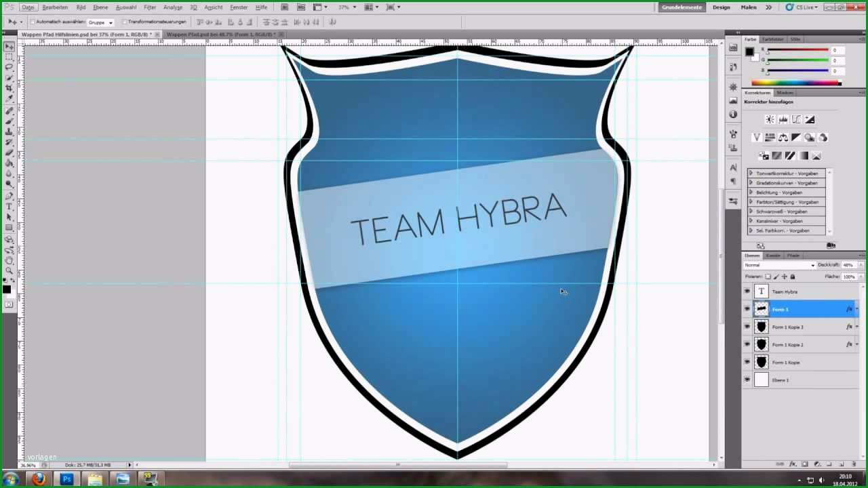Toggle lock transparent pixels in layers panel
868x488 pixels.
[768, 277]
